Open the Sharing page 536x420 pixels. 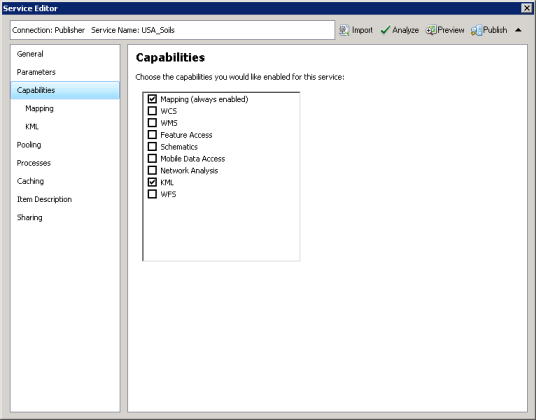[x=65, y=217]
